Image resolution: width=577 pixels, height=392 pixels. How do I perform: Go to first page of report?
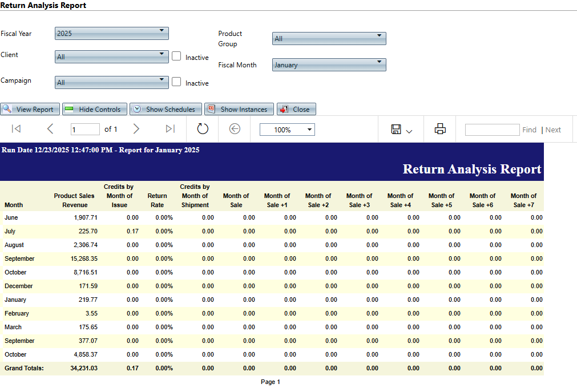point(16,129)
